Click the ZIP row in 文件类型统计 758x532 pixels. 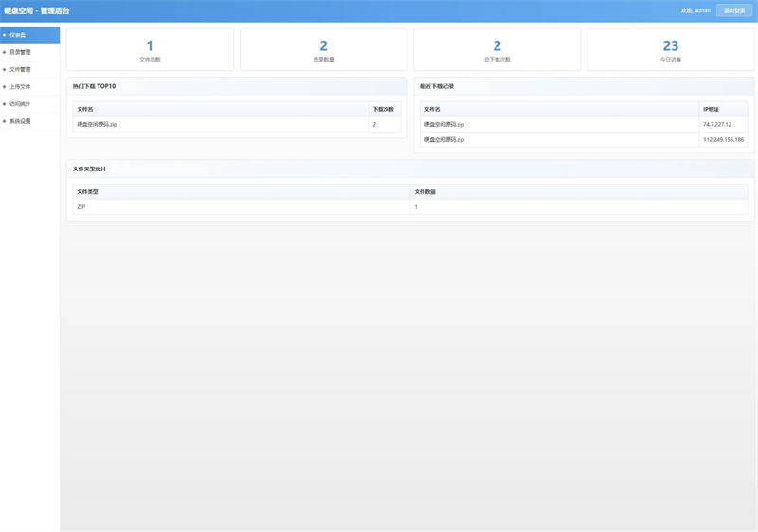coord(81,206)
